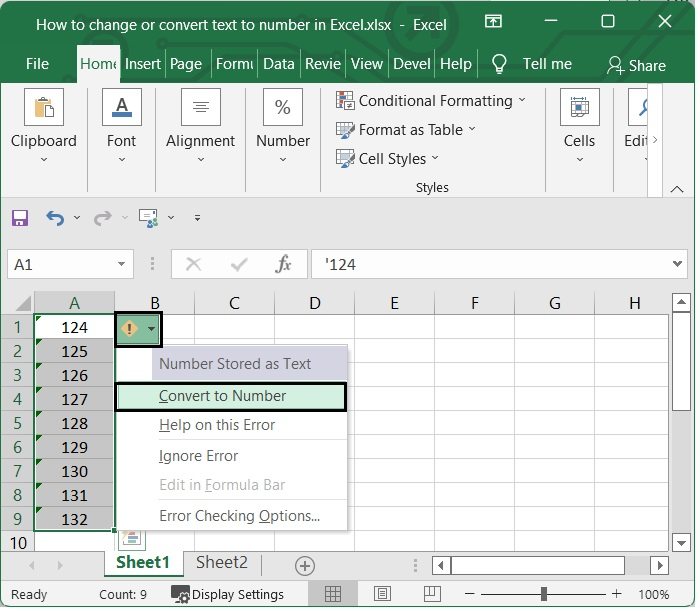Switch to Normal view in status bar
The image size is (700, 611).
(333, 594)
